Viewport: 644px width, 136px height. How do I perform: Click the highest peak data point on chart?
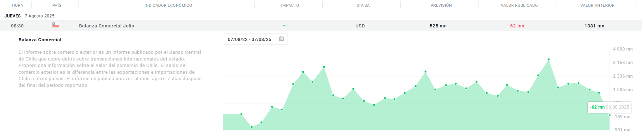tap(549, 59)
